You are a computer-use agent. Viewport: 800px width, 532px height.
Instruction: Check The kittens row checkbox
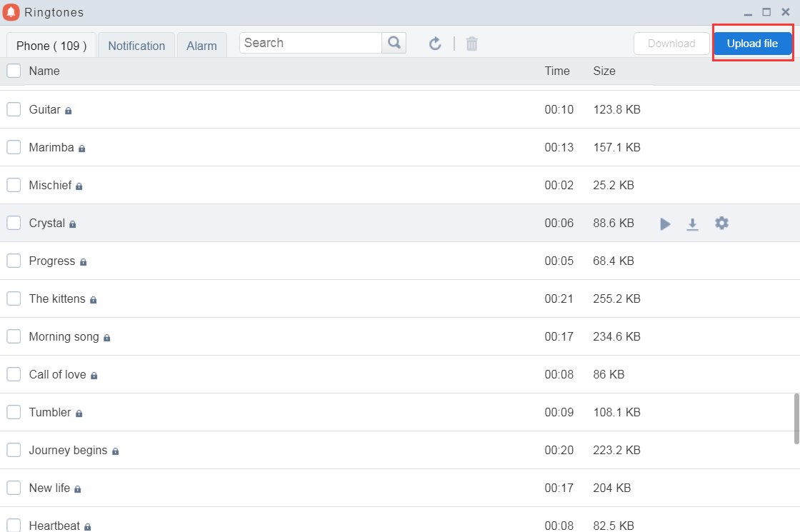[x=14, y=298]
